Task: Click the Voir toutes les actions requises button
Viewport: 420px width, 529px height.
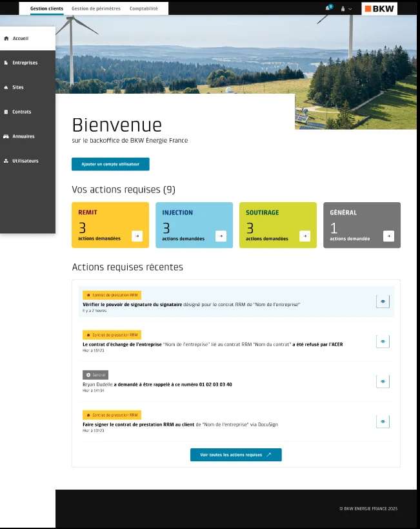Action: pos(236,455)
